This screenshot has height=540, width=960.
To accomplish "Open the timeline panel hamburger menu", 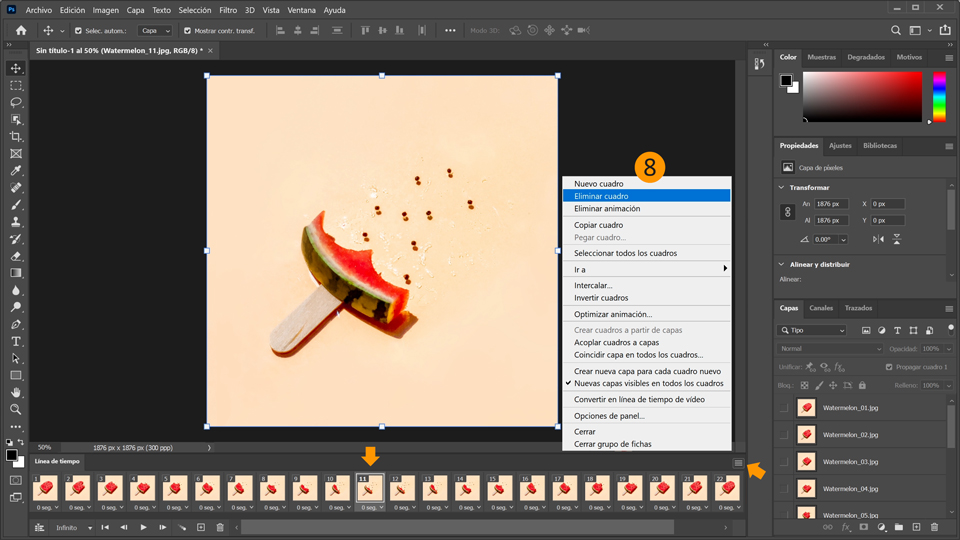I will [738, 463].
